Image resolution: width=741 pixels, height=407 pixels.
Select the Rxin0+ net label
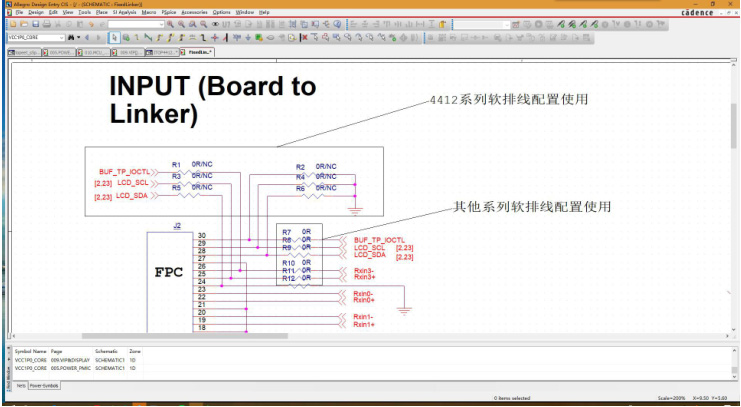tap(363, 300)
